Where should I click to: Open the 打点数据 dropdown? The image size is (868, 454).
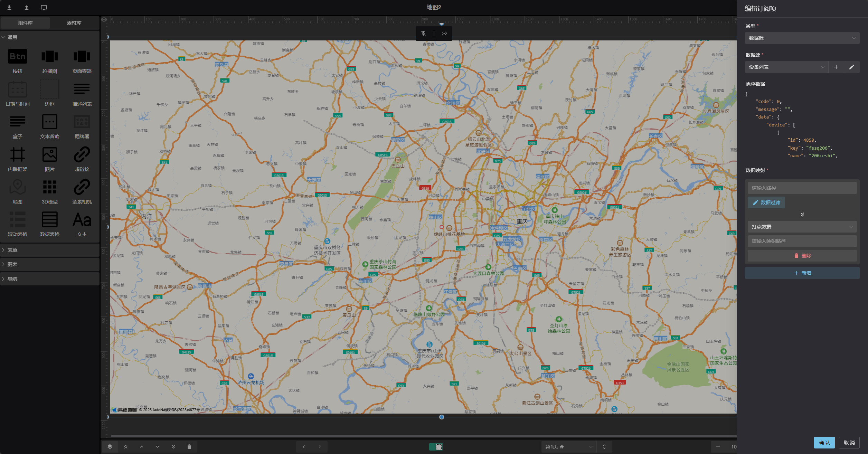click(x=802, y=227)
